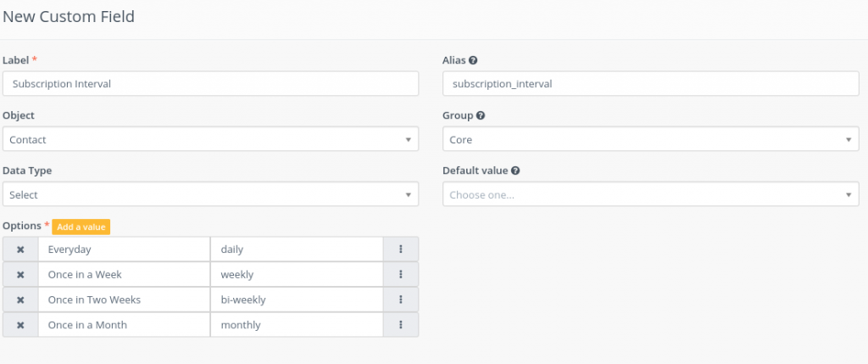
Task: Click the drag handle for the monthly row
Action: tap(401, 325)
